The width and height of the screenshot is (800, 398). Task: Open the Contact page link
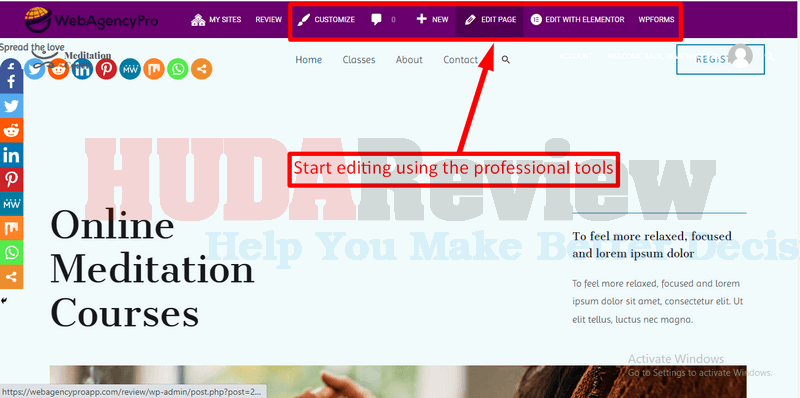coord(460,60)
